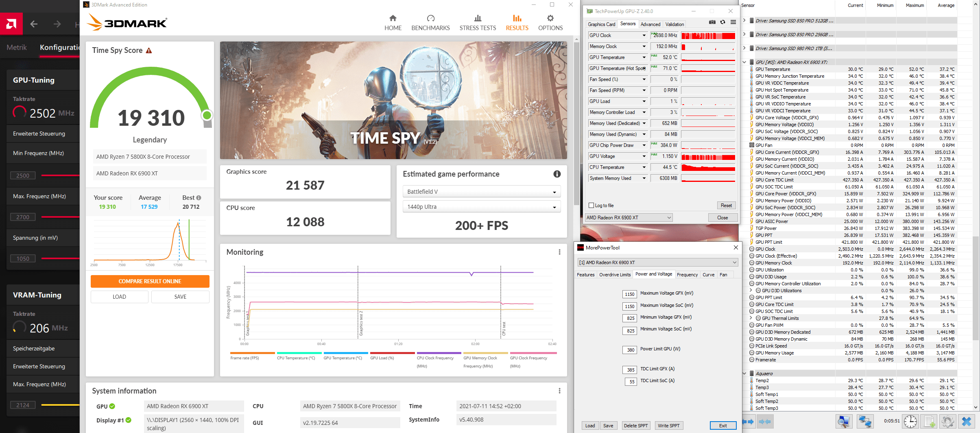Image resolution: width=980 pixels, height=433 pixels.
Task: Click Delete SPPT in MorePowerTool
Action: click(635, 426)
